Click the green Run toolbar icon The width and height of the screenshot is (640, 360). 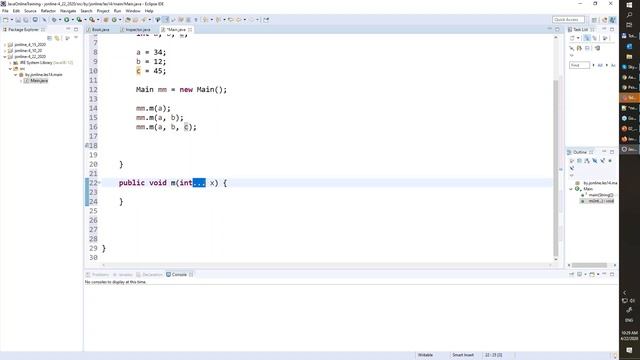(x=66, y=20)
